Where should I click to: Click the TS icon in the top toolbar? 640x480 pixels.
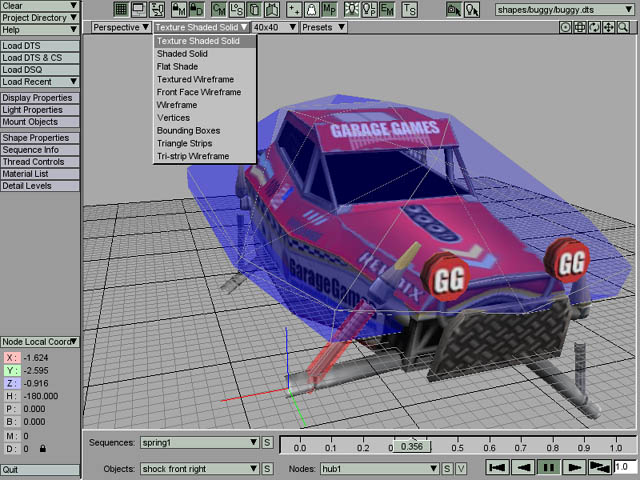click(409, 9)
